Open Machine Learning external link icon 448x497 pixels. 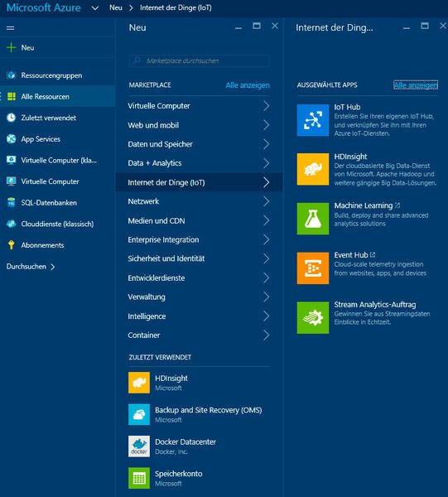(397, 205)
